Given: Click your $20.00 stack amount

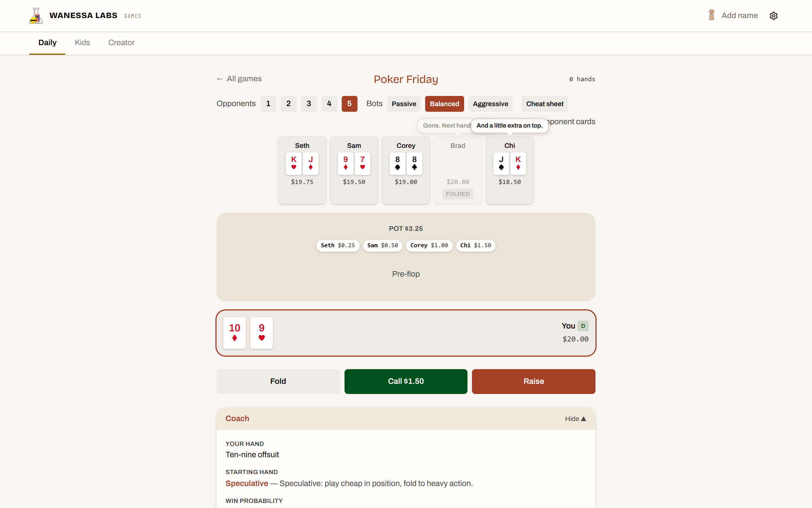Looking at the screenshot, I should pyautogui.click(x=575, y=339).
